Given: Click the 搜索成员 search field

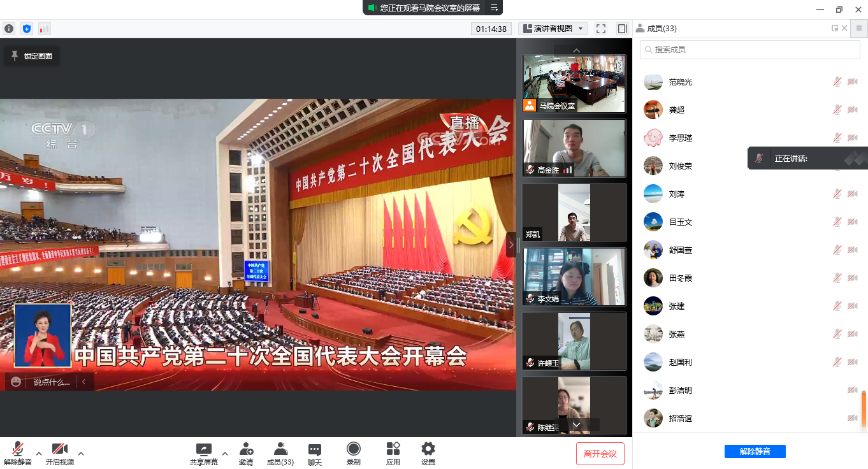Looking at the screenshot, I should 749,49.
